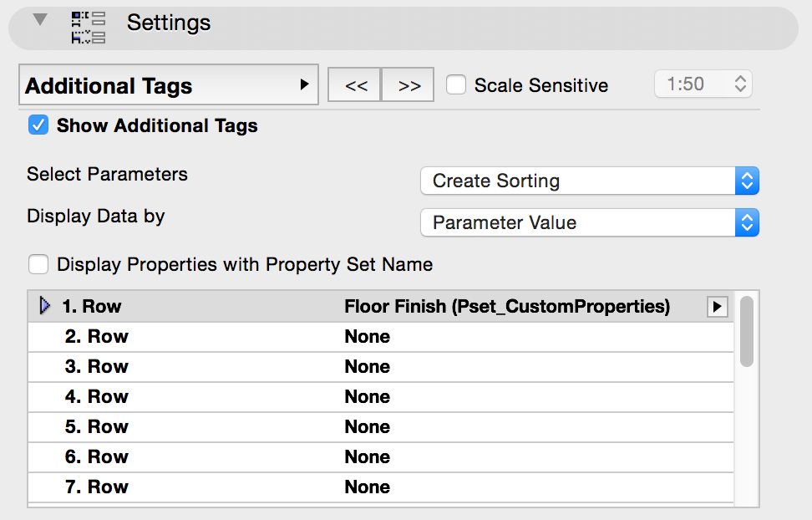Viewport: 812px width, 520px height.
Task: Open the Additional Tags page selector
Action: pos(168,85)
